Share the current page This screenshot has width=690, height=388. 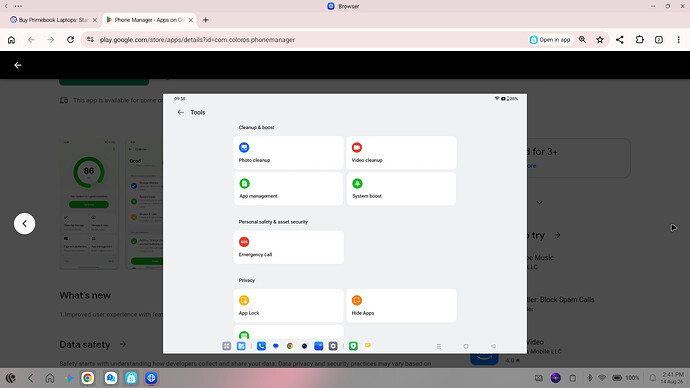click(620, 40)
